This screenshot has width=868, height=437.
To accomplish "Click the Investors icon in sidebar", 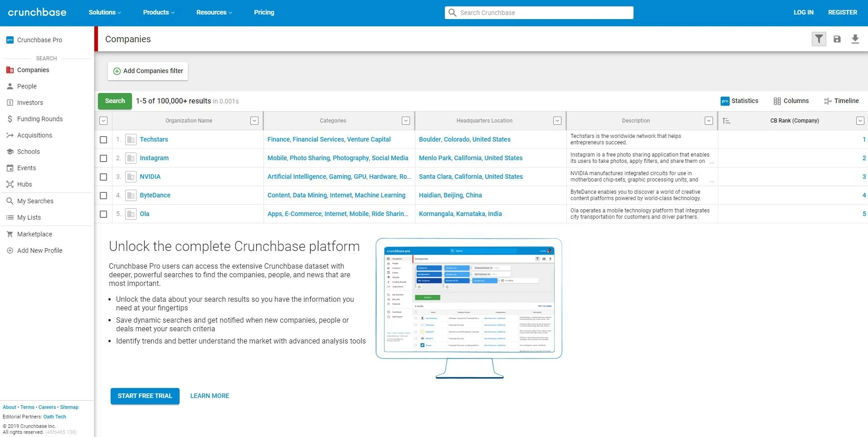I will (10, 103).
